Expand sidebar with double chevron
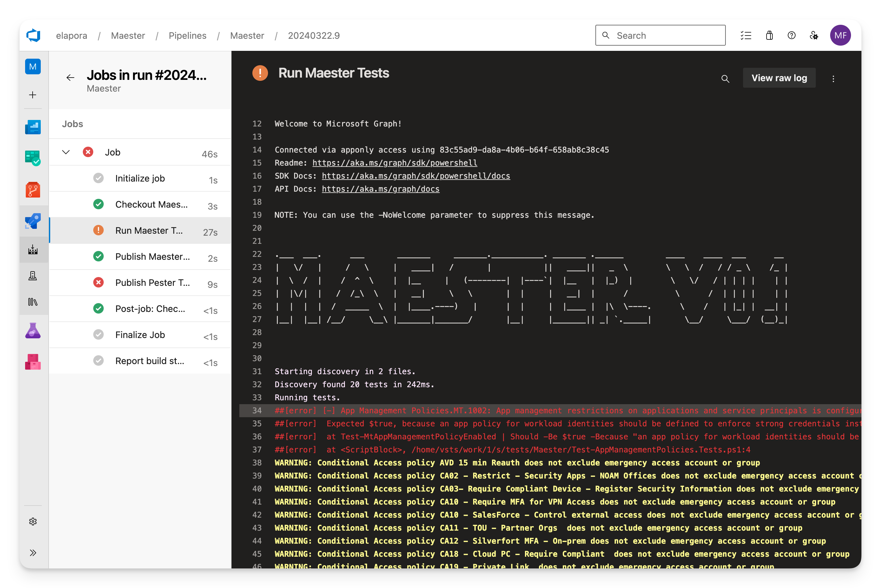Image resolution: width=881 pixels, height=588 pixels. [x=33, y=553]
